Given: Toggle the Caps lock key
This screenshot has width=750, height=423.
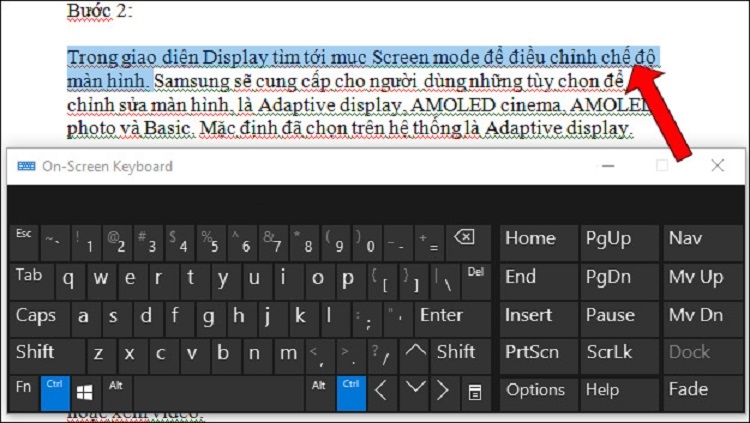Looking at the screenshot, I should pyautogui.click(x=40, y=319).
